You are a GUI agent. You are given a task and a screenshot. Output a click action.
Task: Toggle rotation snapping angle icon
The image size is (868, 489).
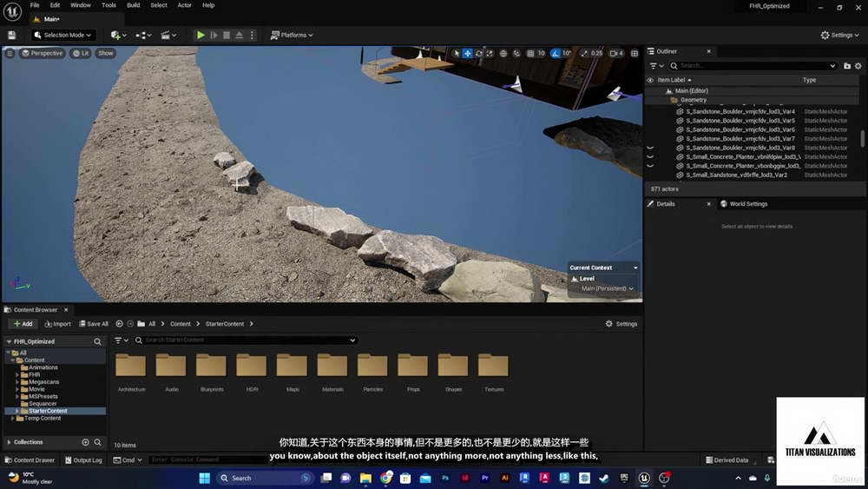[556, 53]
